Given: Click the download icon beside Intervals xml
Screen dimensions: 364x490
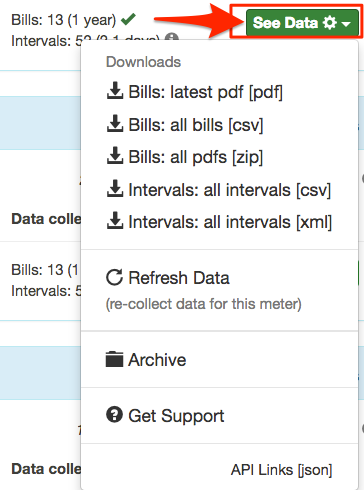Looking at the screenshot, I should (x=115, y=220).
